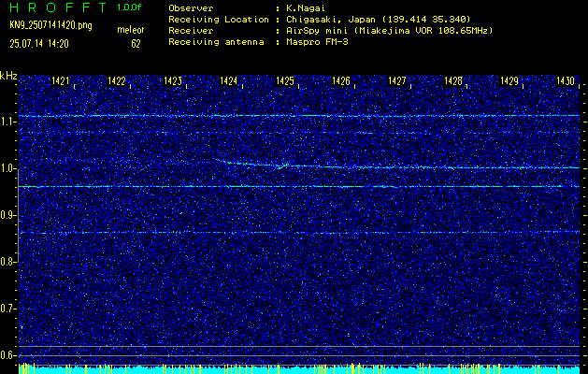Click the 0.7 frequency axis label
The width and height of the screenshot is (588, 374).
click(x=7, y=309)
